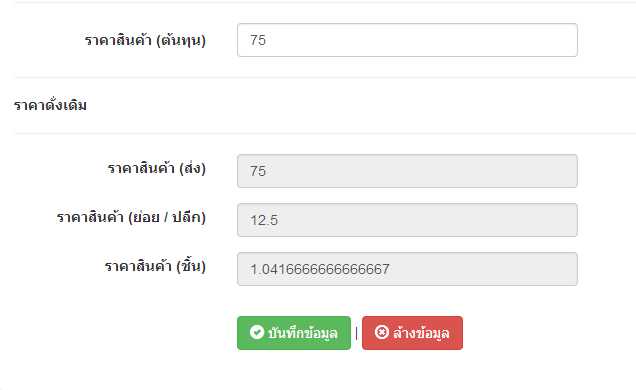Save the form with the green บันทึกข้อมูล button
Image resolution: width=636 pixels, height=390 pixels.
pos(294,333)
